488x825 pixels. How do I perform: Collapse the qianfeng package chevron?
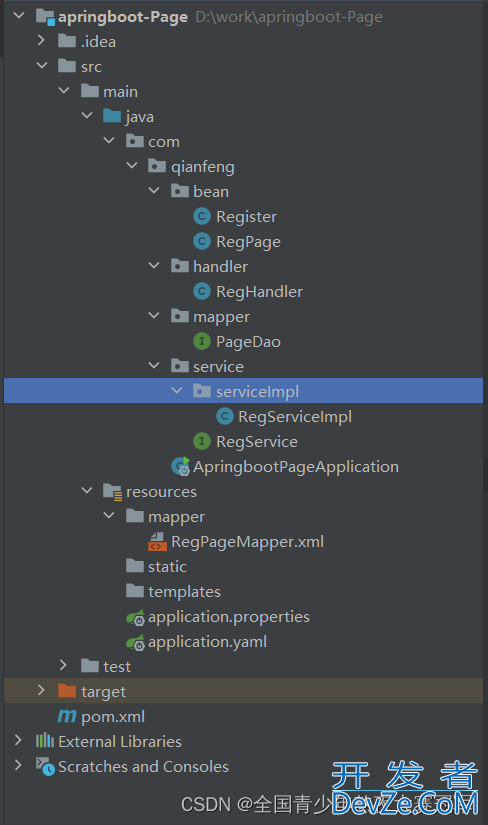click(x=132, y=166)
